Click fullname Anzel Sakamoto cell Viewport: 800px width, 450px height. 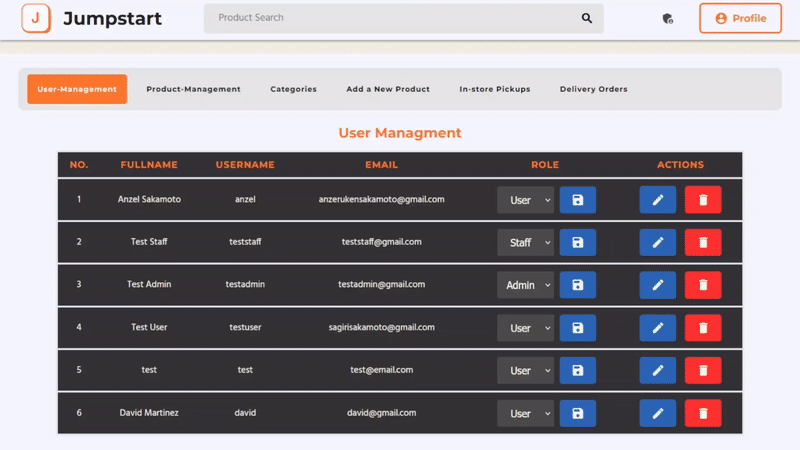click(149, 199)
